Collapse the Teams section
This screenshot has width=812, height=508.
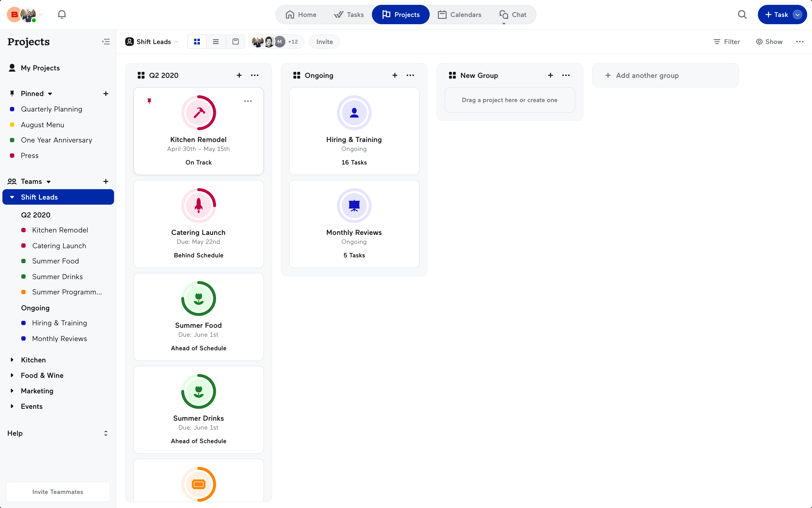[49, 182]
